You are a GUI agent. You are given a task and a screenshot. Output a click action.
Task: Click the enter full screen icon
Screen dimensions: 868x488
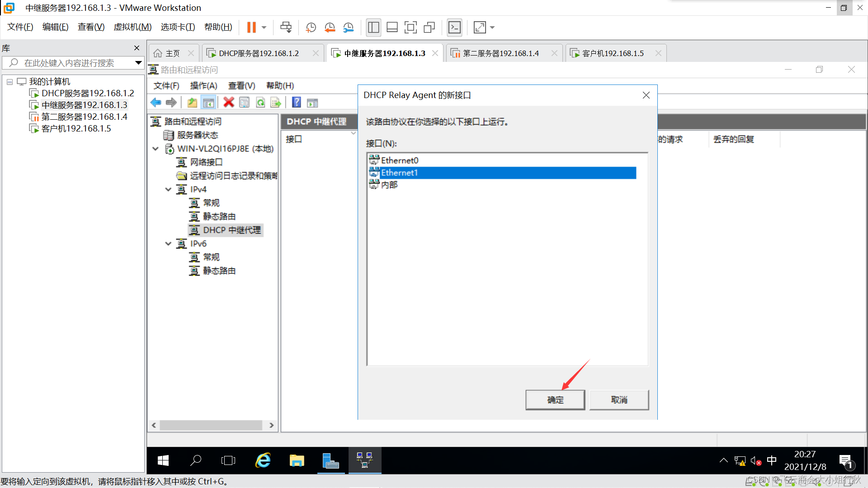(410, 28)
